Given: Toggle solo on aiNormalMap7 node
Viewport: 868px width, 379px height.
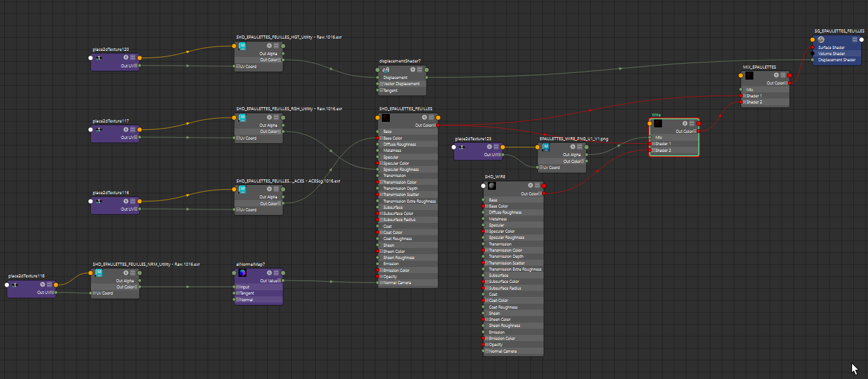Looking at the screenshot, I should (x=269, y=273).
